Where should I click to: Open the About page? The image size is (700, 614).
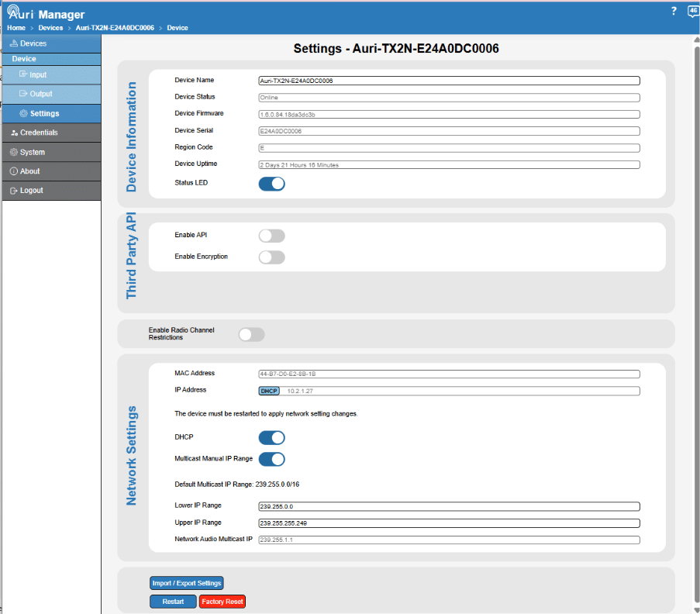[x=51, y=171]
